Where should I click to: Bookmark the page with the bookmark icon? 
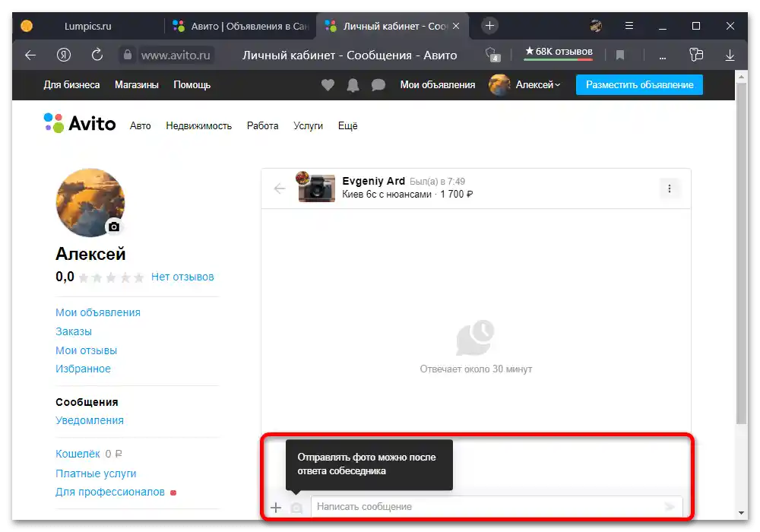(620, 55)
